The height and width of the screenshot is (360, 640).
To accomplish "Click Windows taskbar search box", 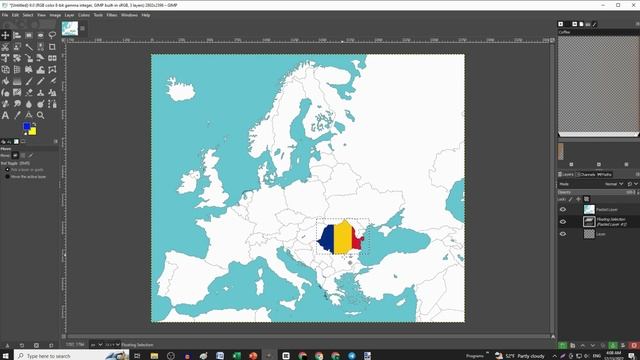I will pyautogui.click(x=72, y=356).
